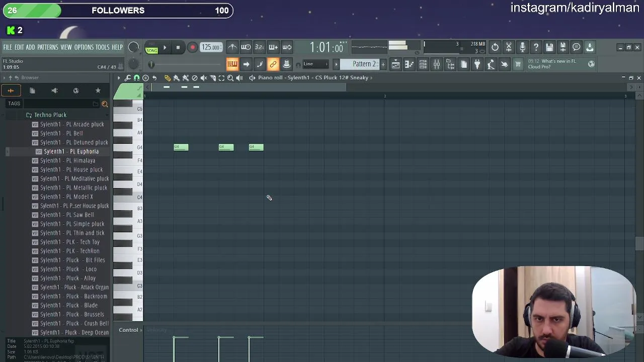Viewport: 644px width, 362px height.
Task: Select Sylenth1 - PL Himalaya preset
Action: coord(67,161)
